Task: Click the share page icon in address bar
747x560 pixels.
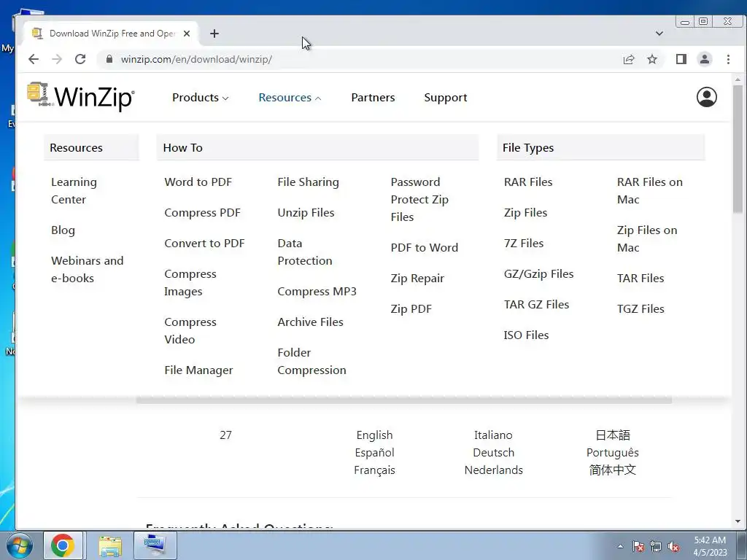Action: [629, 59]
